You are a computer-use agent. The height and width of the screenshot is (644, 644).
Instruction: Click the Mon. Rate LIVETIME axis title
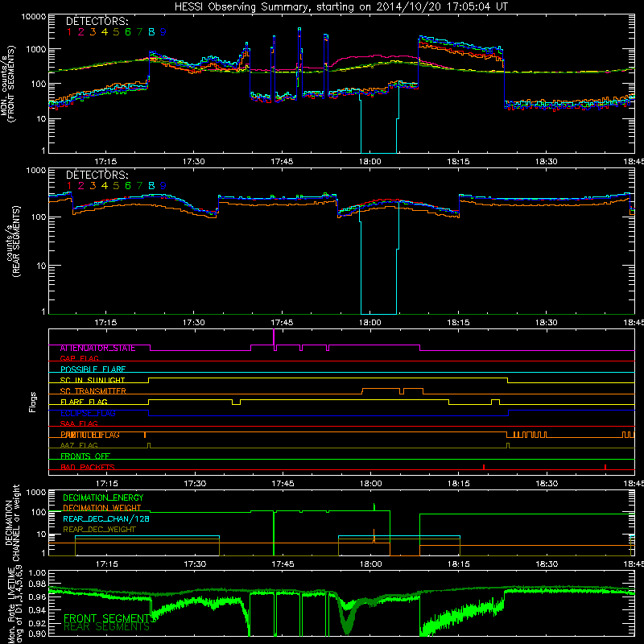pyautogui.click(x=14, y=605)
